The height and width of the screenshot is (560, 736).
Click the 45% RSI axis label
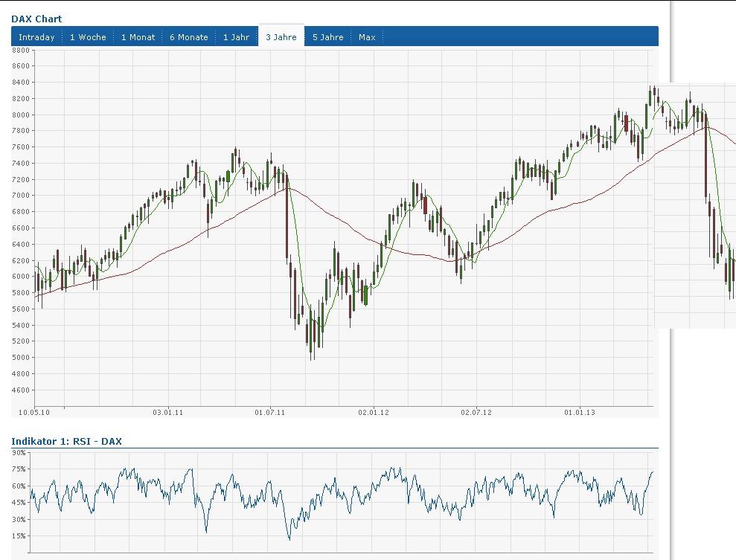(19, 502)
